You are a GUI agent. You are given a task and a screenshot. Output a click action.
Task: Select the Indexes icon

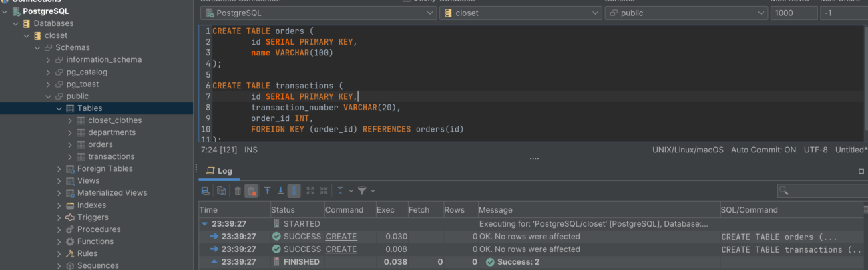click(x=70, y=205)
